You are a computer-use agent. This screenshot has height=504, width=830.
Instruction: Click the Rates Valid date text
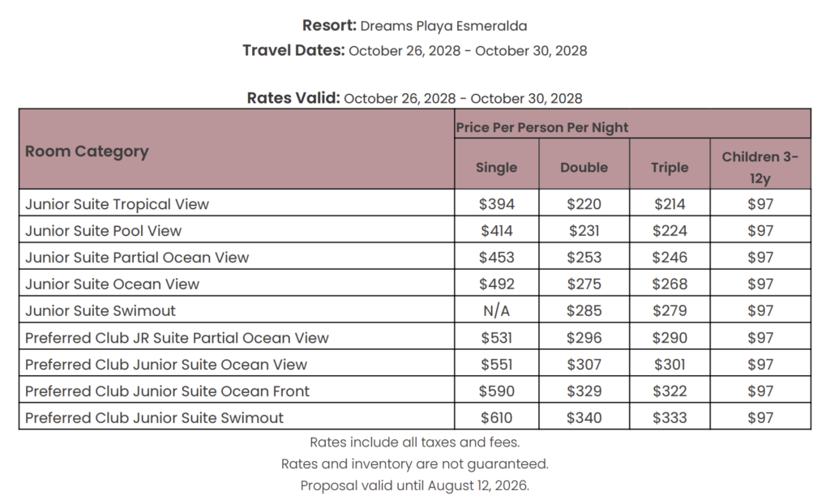[x=463, y=99]
